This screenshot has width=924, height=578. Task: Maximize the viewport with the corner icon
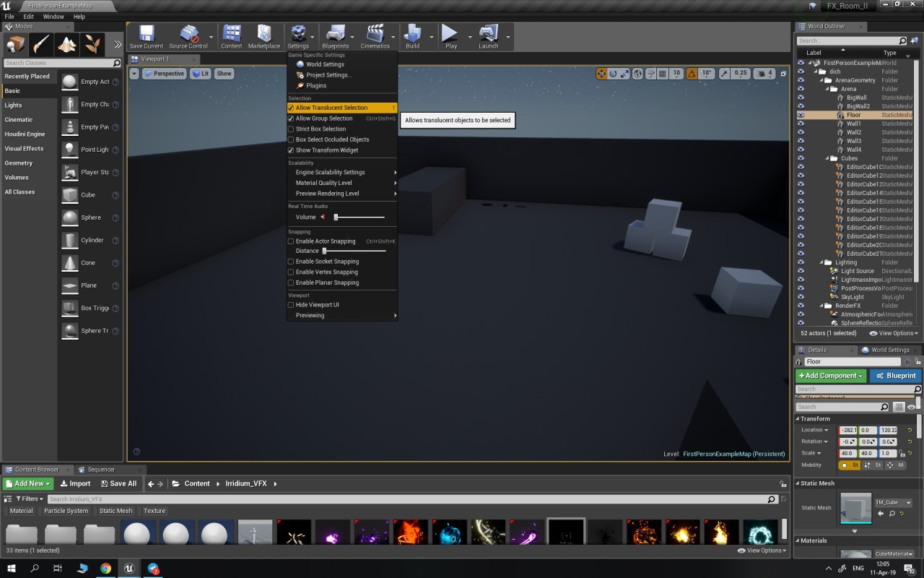tap(783, 74)
